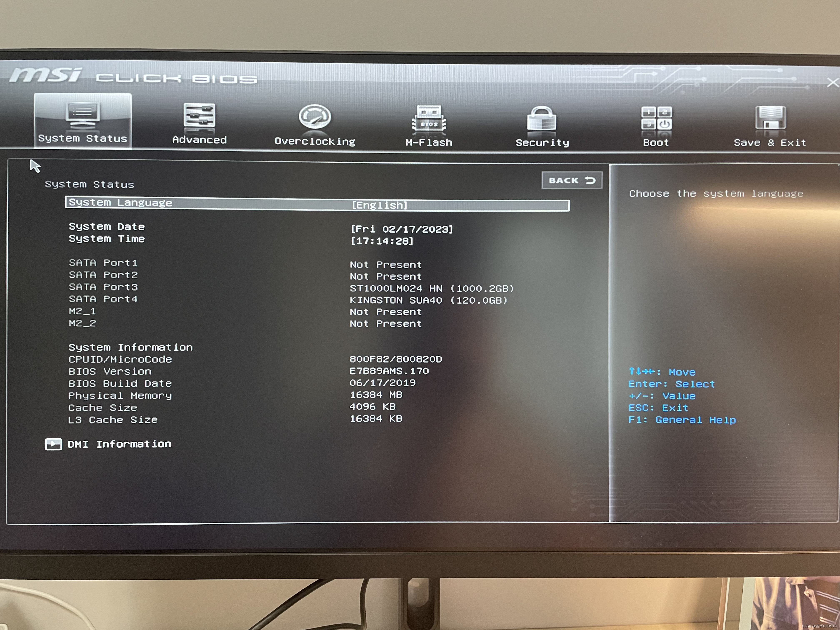Click the System Information heading
The image size is (840, 630).
coord(131,347)
